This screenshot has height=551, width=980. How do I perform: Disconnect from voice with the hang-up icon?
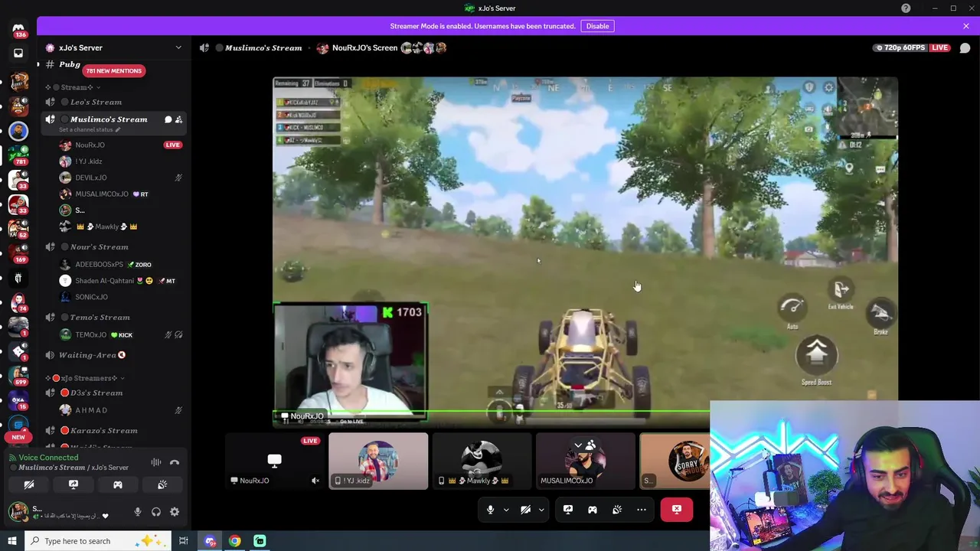click(x=175, y=462)
